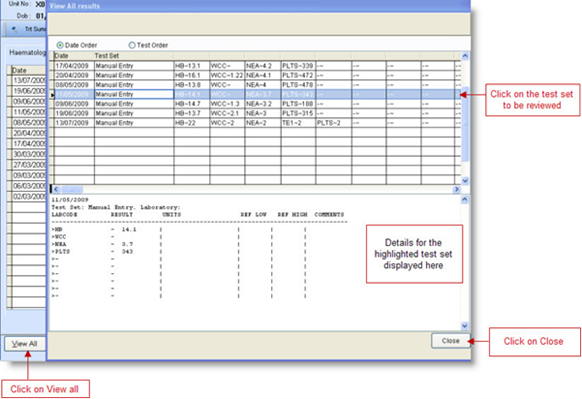This screenshot has width=582, height=399.
Task: Select the 13/07/2009 row with HB~22
Action: coord(256,123)
